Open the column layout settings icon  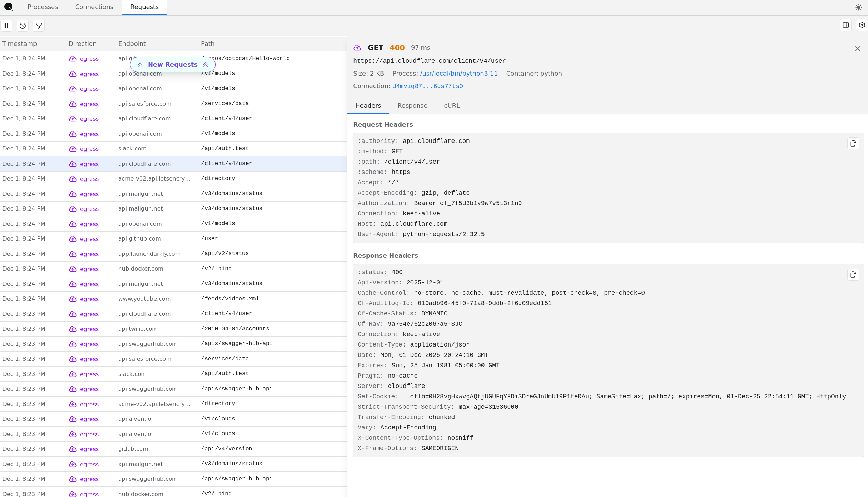coord(846,25)
